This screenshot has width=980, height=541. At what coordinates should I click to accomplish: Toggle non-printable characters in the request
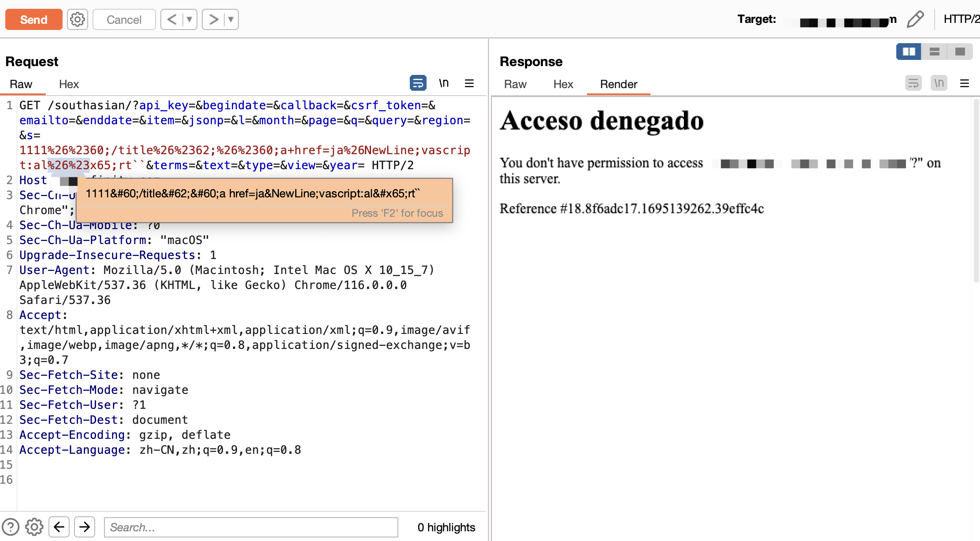[444, 83]
